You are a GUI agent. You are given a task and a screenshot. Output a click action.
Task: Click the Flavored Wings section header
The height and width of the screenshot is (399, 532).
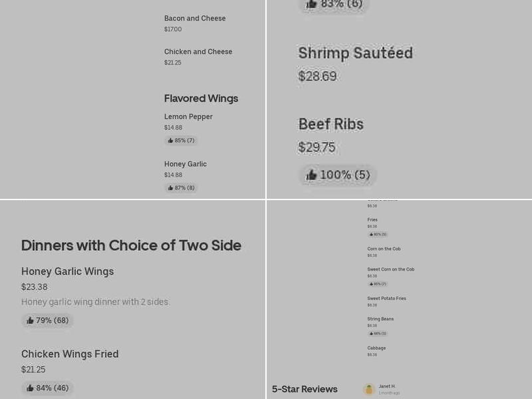[201, 98]
